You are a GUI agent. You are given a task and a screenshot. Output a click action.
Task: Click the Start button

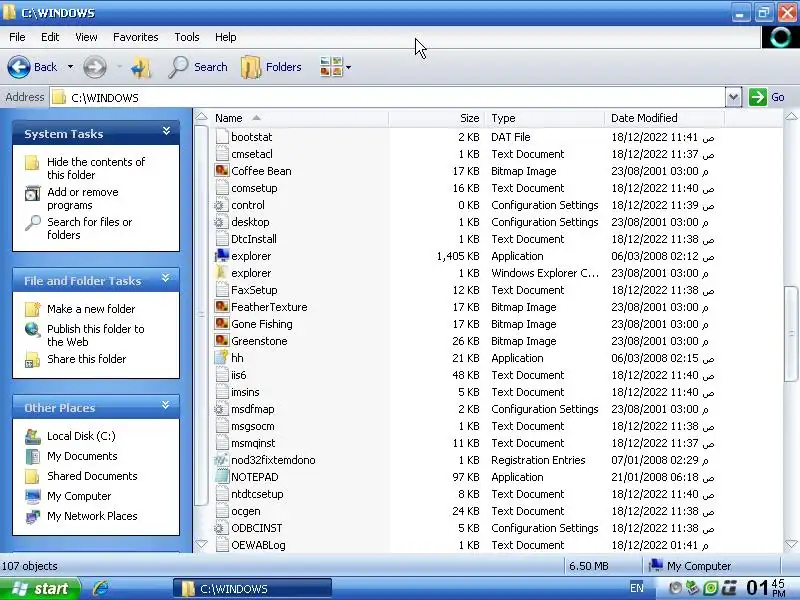pyautogui.click(x=40, y=589)
